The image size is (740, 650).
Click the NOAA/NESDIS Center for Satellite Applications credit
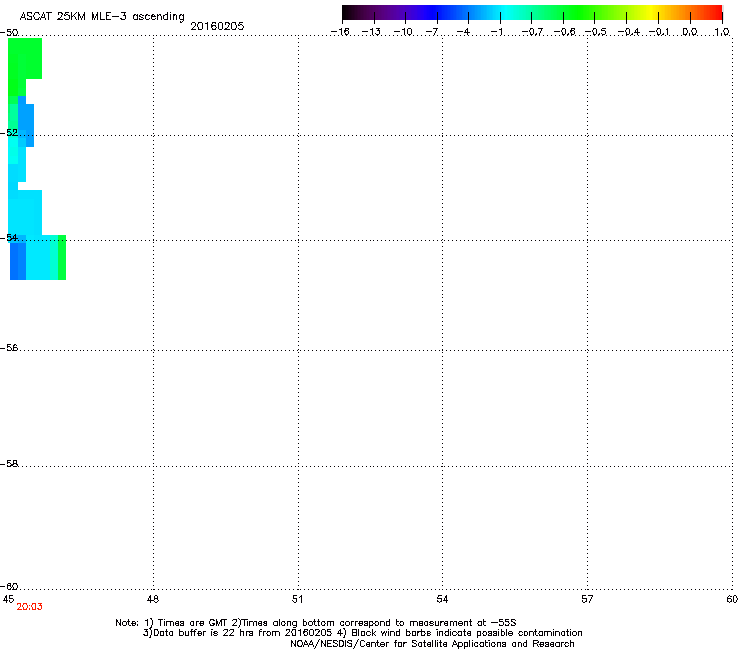tap(432, 644)
